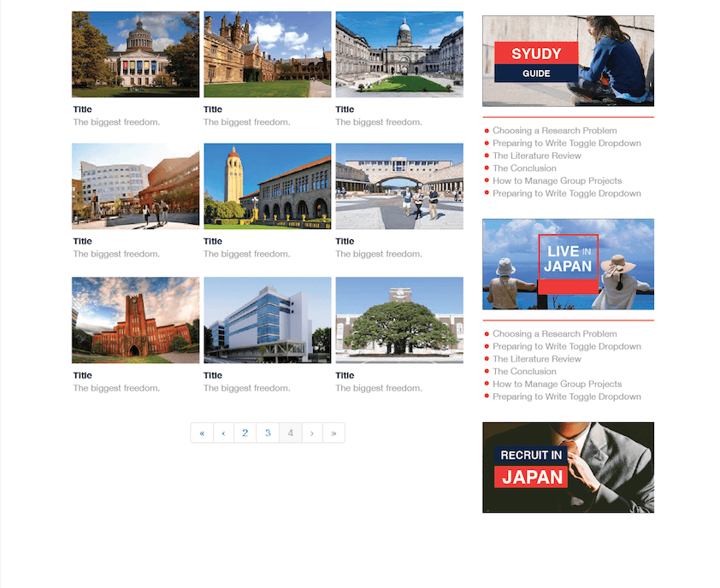720x588 pixels.
Task: Click Title under the domed building photo
Action: point(83,109)
